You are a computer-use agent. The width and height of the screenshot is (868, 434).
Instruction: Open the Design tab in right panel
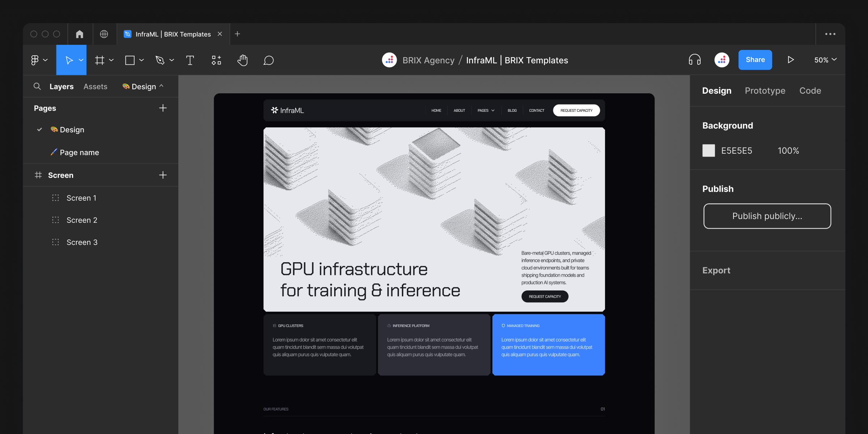[x=716, y=91]
